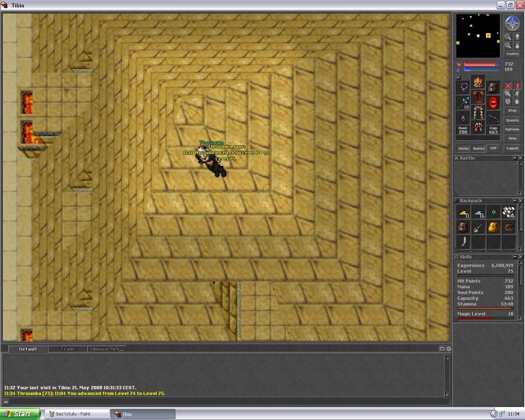
Task: Open the channel list button in chat
Action: tap(442, 349)
